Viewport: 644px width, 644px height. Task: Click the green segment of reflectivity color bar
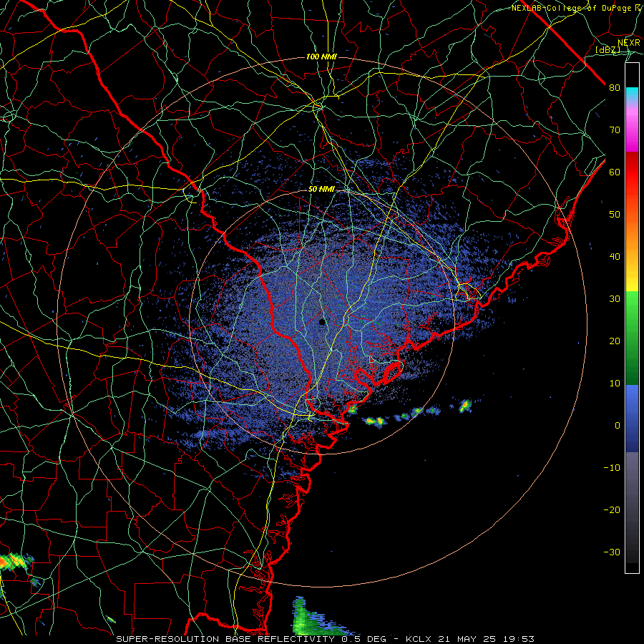[632, 338]
